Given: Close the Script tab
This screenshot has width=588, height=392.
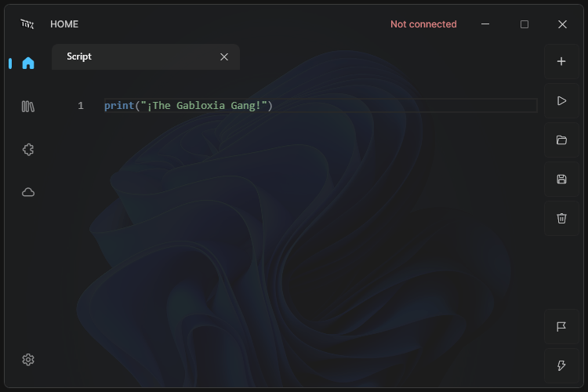Looking at the screenshot, I should [224, 56].
